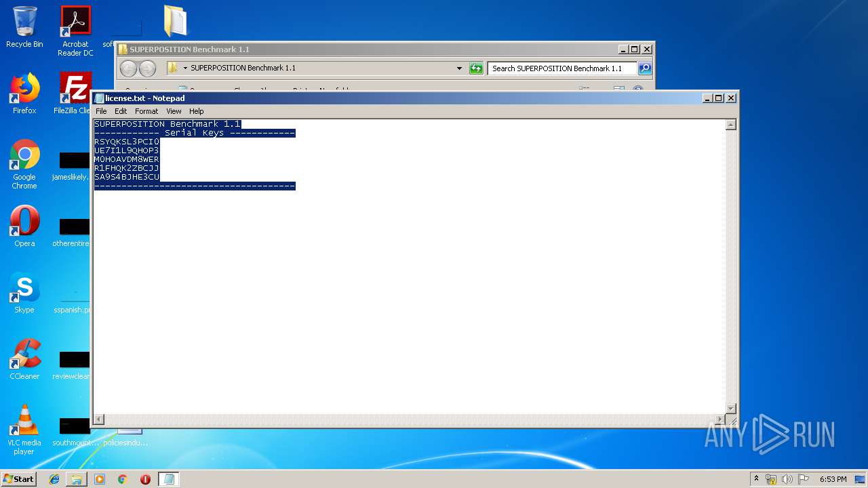This screenshot has height=488, width=868.
Task: Show hidden tray icons arrow
Action: (x=756, y=479)
